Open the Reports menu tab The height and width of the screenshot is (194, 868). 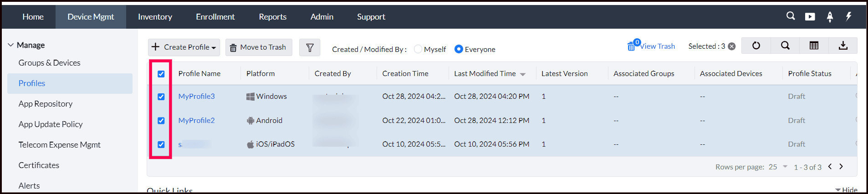pyautogui.click(x=272, y=17)
